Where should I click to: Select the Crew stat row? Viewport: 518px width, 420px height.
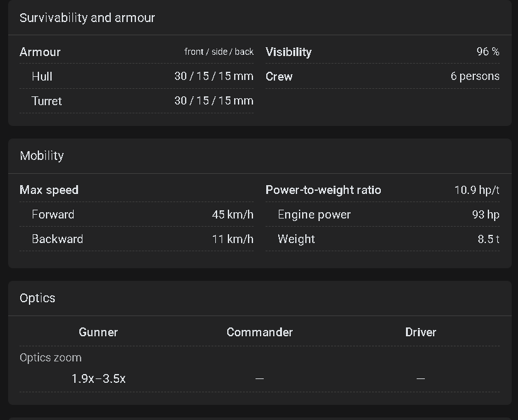point(383,76)
